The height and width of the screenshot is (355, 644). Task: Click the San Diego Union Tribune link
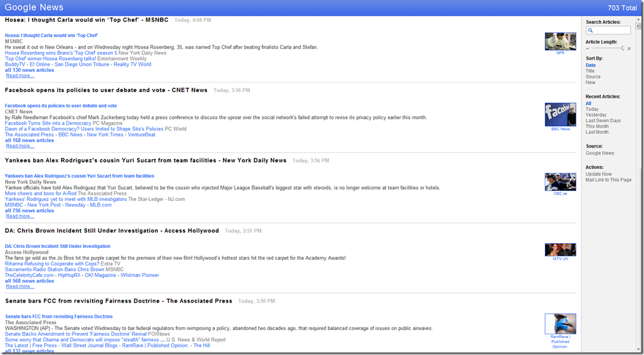(x=82, y=64)
